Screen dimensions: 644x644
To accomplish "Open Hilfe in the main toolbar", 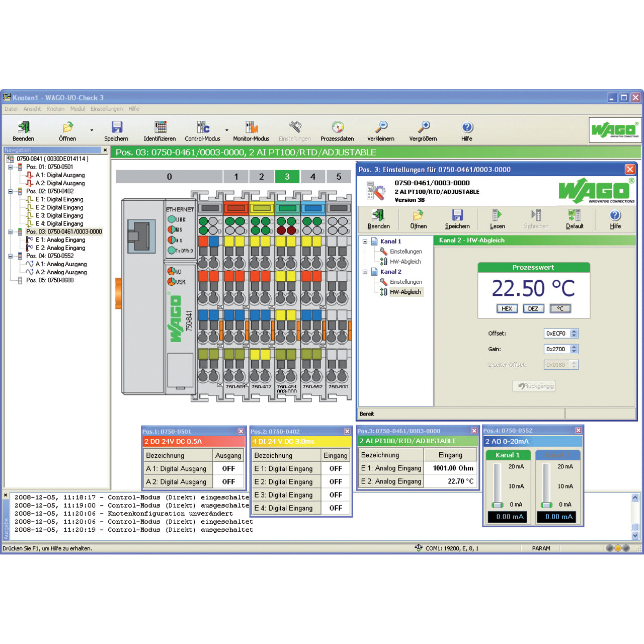I will tap(467, 127).
